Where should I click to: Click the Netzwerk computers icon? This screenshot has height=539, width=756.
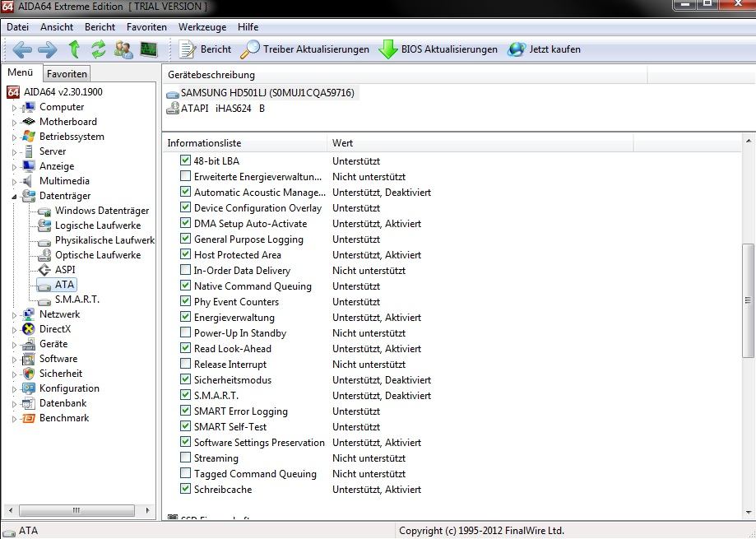[29, 314]
